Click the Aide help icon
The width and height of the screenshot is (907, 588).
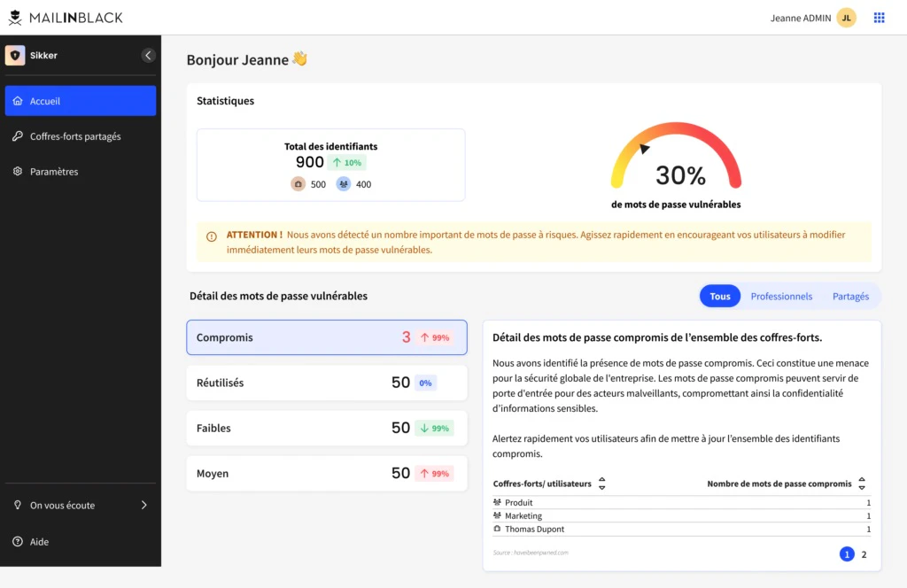coord(18,542)
